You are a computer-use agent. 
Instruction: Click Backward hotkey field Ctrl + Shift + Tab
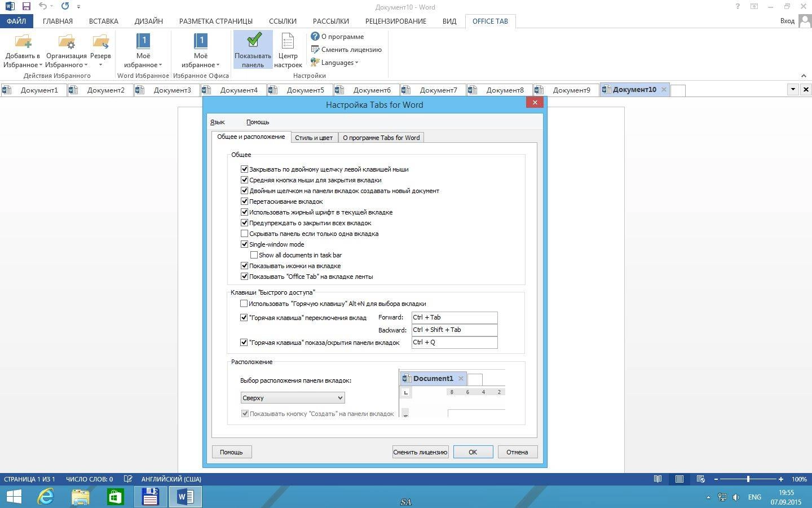[454, 330]
